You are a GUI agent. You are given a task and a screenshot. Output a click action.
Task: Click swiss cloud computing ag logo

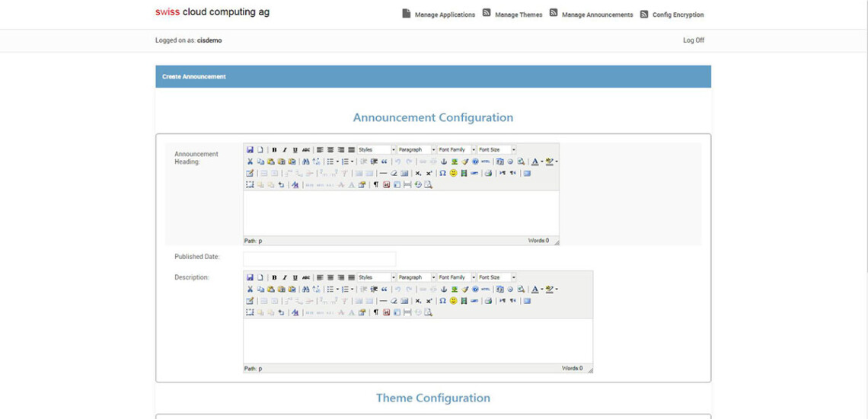point(212,11)
